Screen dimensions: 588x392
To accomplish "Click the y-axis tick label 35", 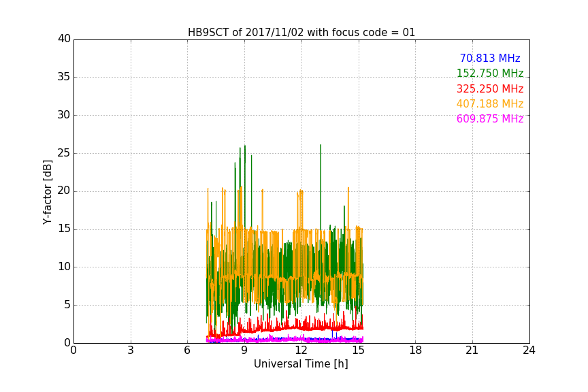I will [x=64, y=77].
